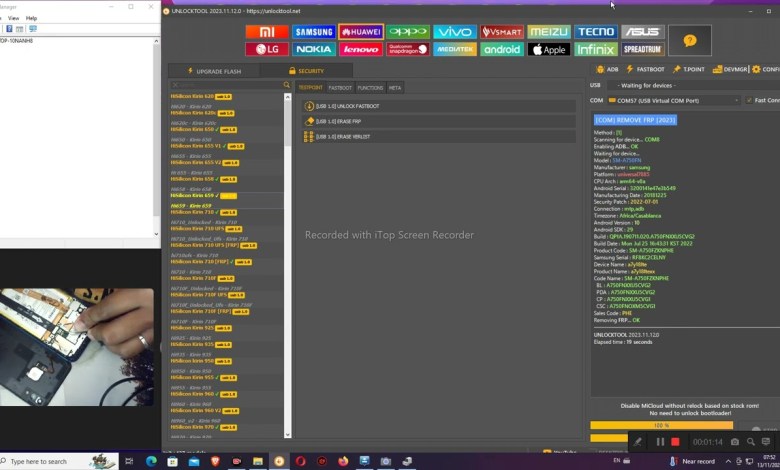This screenshot has width=780, height=470.
Task: Choose the Huawei brand icon
Action: [x=361, y=32]
